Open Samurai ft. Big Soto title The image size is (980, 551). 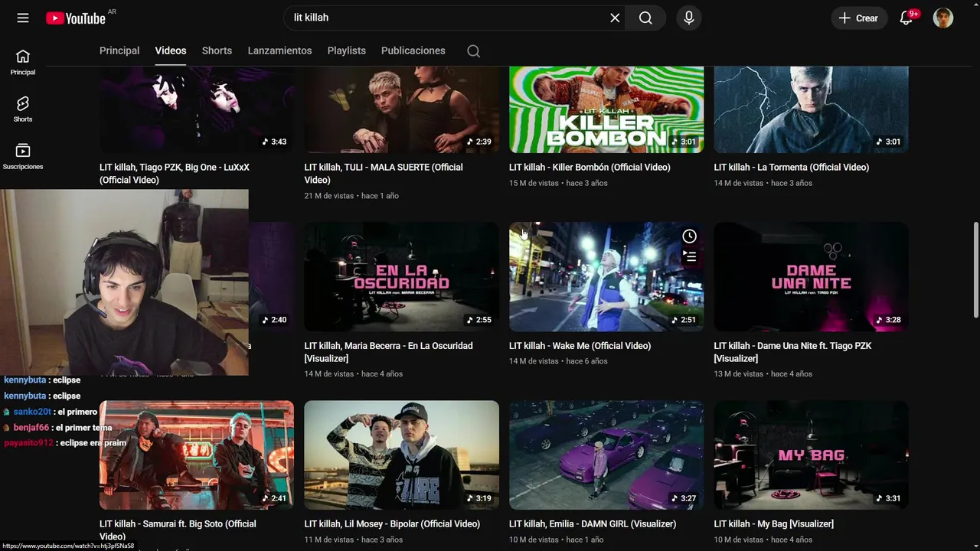pyautogui.click(x=178, y=530)
